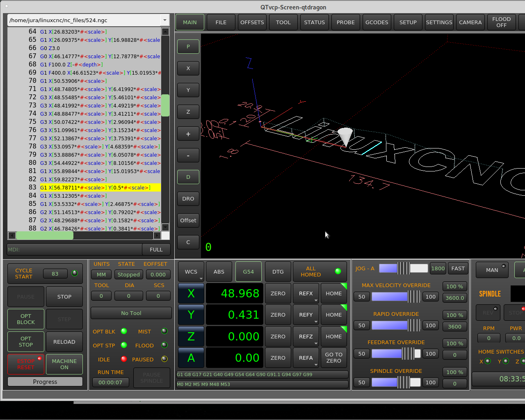Image resolution: width=525 pixels, height=420 pixels.
Task: Click the horizontal scrollbar right arrow
Action: [157, 235]
